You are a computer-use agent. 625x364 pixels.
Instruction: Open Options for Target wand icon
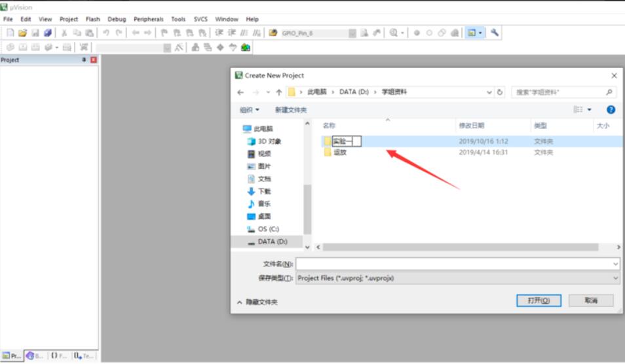coord(180,47)
